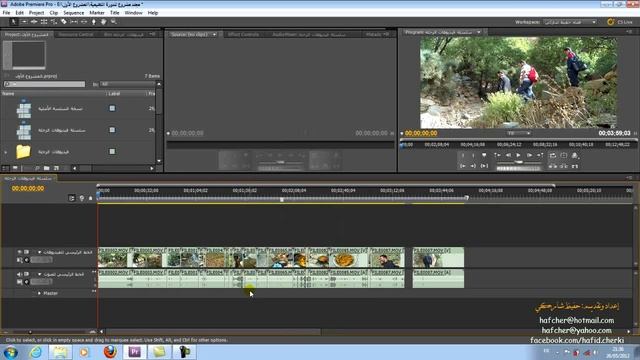Click the Extract button in Program monitor
The image size is (640, 360).
564,166
